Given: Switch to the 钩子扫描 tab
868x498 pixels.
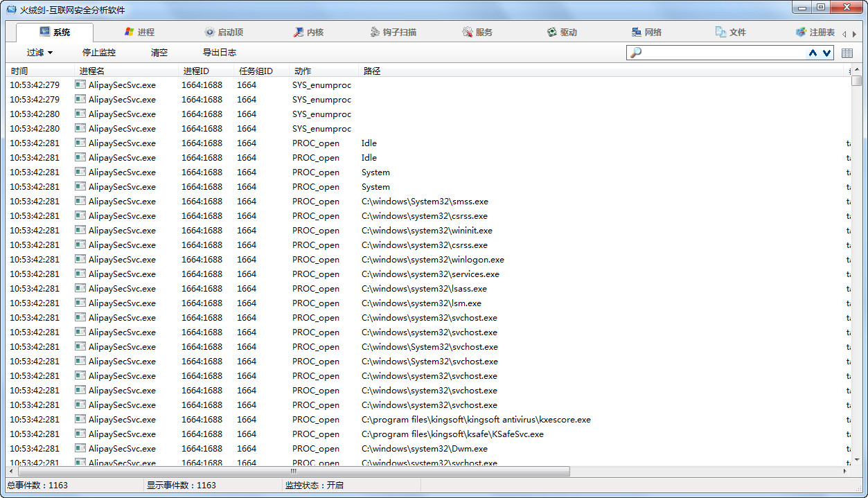Looking at the screenshot, I should [393, 32].
